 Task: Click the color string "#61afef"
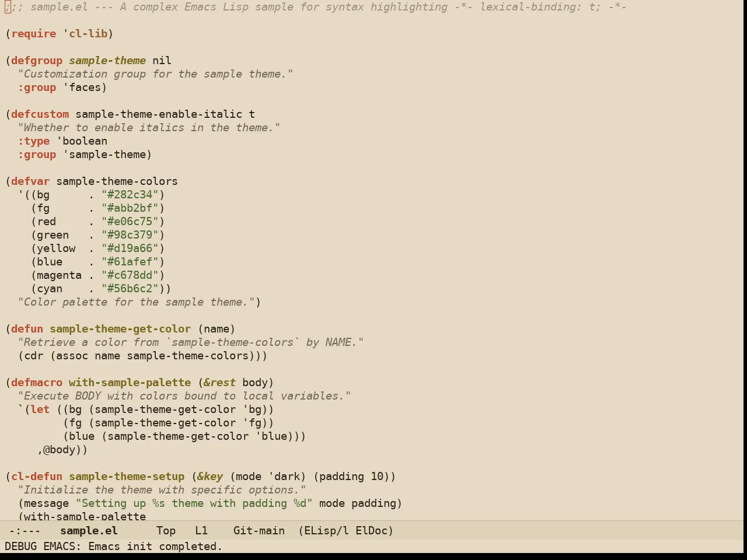pyautogui.click(x=130, y=262)
